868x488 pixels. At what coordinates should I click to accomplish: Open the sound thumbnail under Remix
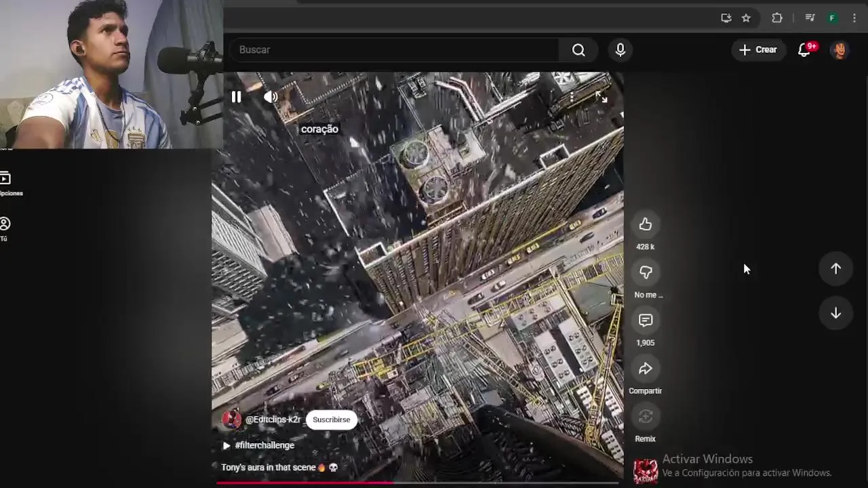point(646,471)
